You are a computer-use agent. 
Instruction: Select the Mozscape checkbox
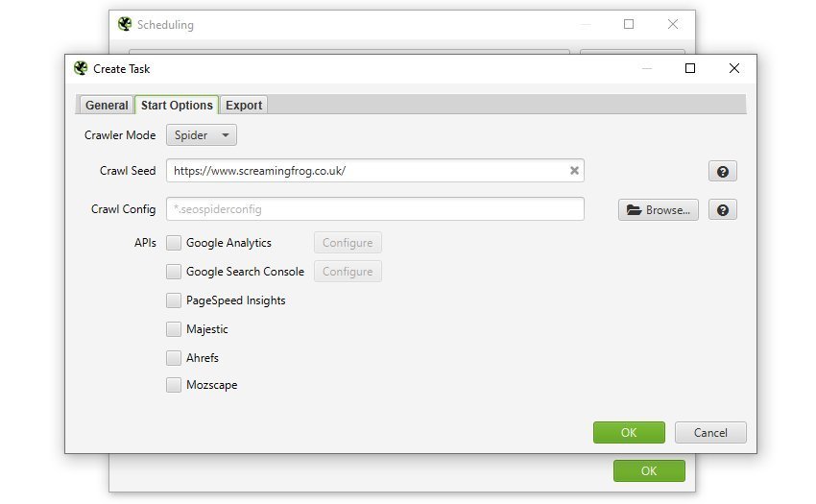(174, 385)
